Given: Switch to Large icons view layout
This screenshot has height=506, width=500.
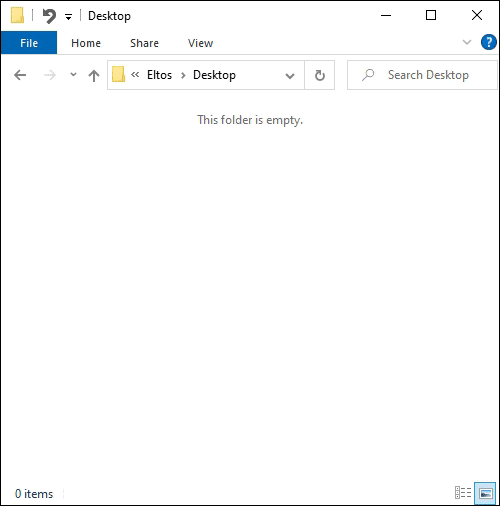Looking at the screenshot, I should (485, 492).
